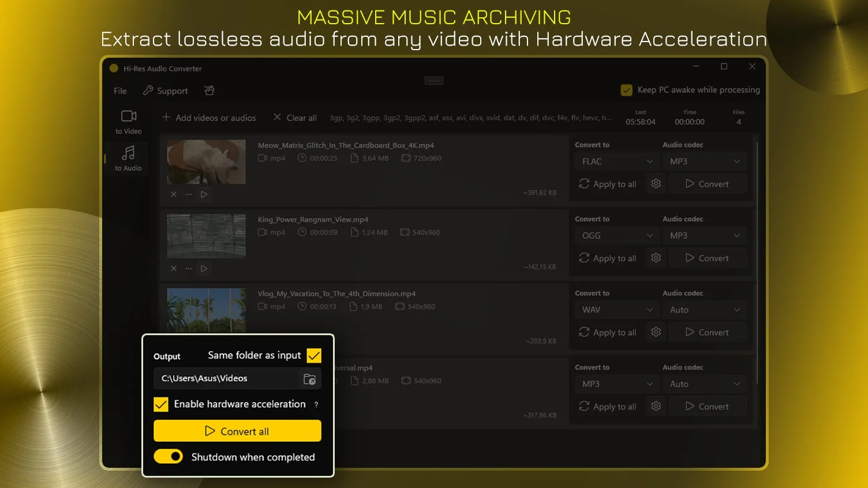Select the King_Power_Rangnam_View thumbnail

click(206, 236)
